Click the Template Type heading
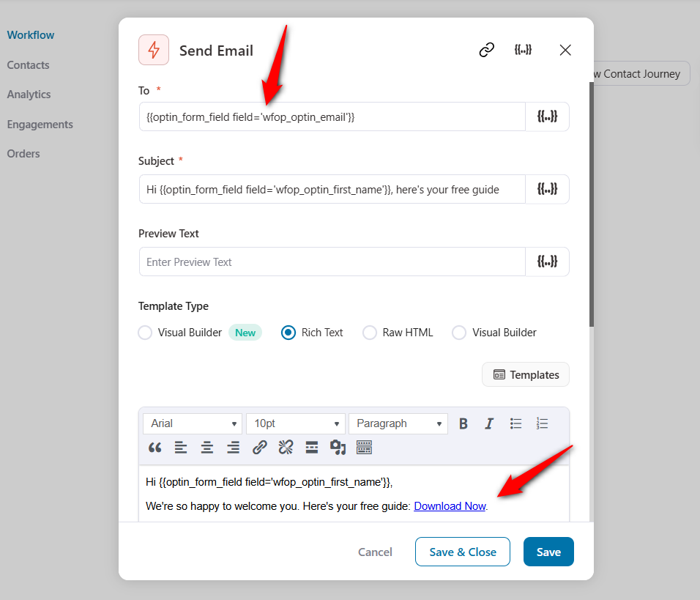This screenshot has width=700, height=600. (174, 306)
